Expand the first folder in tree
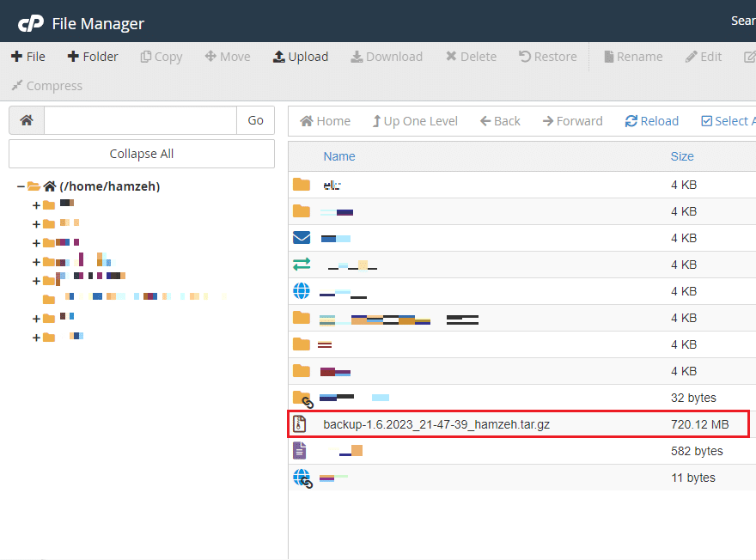756x560 pixels. [x=36, y=205]
